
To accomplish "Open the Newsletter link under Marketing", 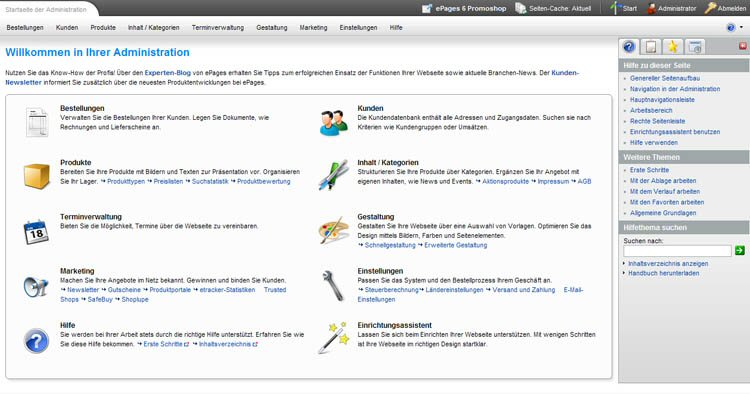I will (83, 290).
